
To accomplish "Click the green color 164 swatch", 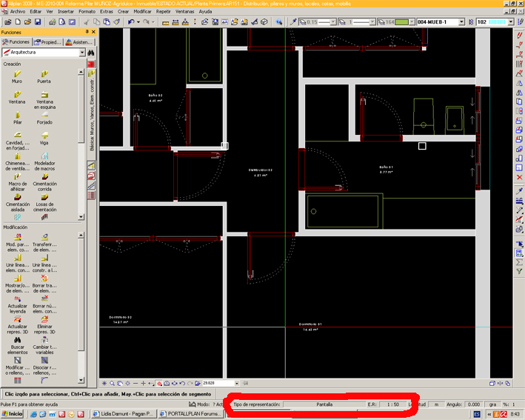I will tap(402, 21).
